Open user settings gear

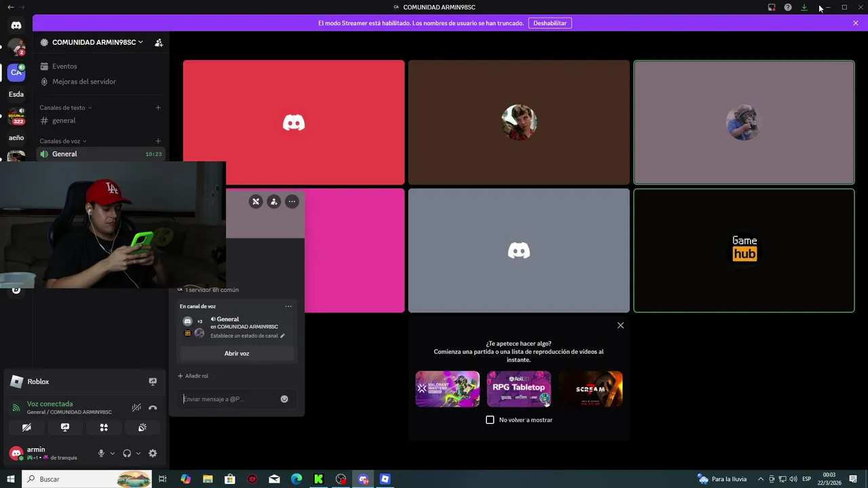tap(153, 453)
